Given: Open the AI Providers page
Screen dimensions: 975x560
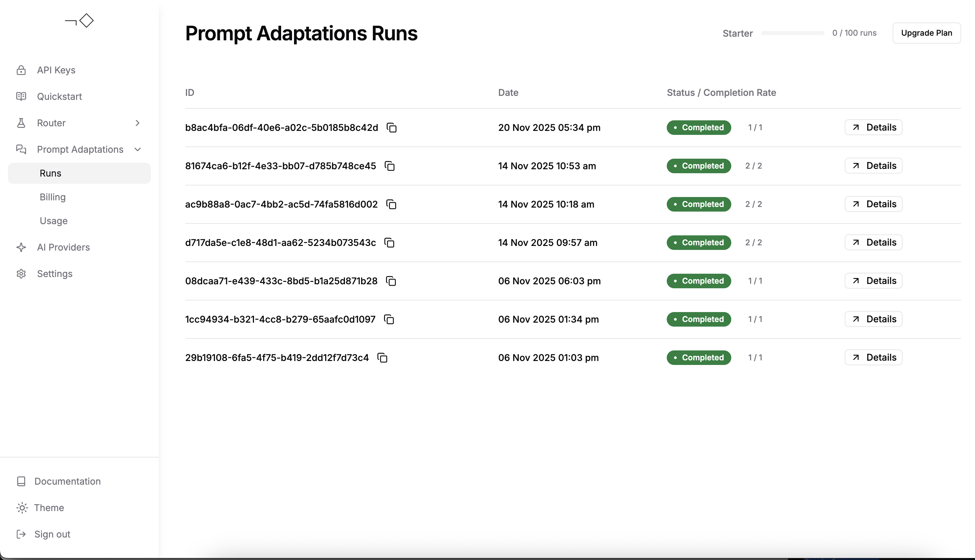Looking at the screenshot, I should [63, 247].
